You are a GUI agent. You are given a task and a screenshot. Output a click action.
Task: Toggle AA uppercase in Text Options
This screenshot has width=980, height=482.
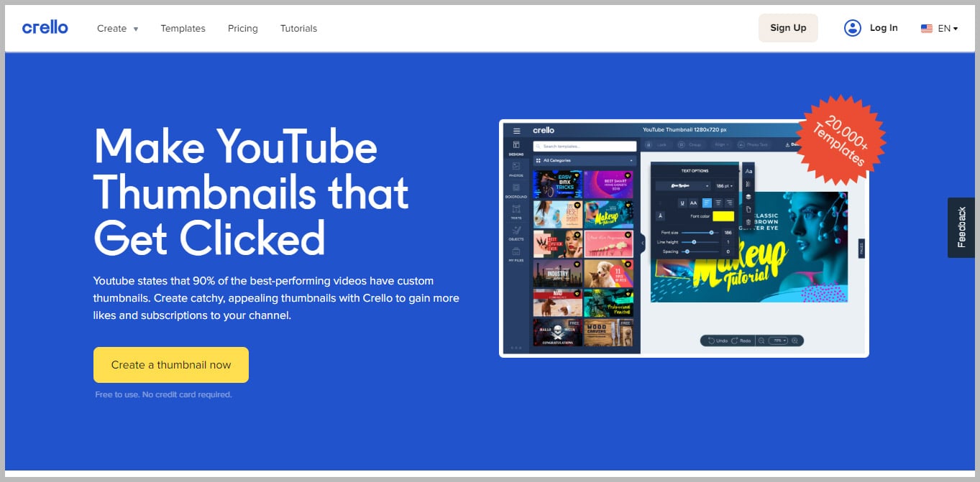click(x=693, y=203)
